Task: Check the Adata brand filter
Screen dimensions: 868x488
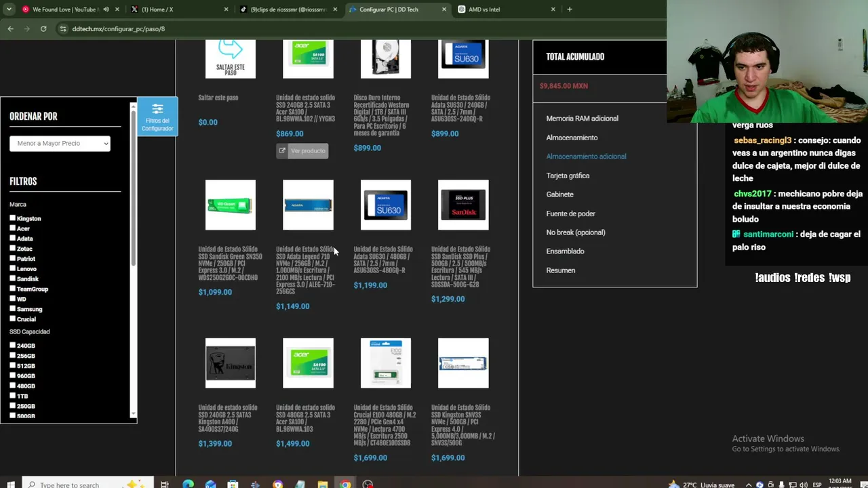Action: (13, 239)
